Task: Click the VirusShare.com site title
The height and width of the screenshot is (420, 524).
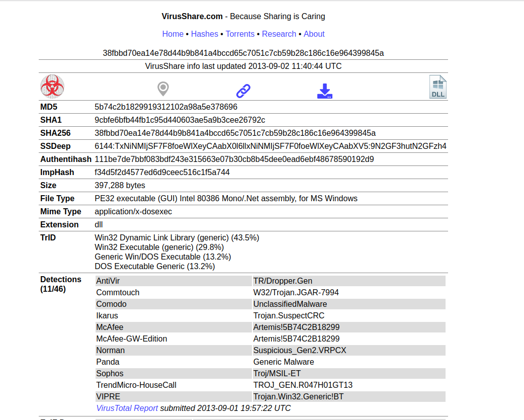Action: [x=192, y=17]
